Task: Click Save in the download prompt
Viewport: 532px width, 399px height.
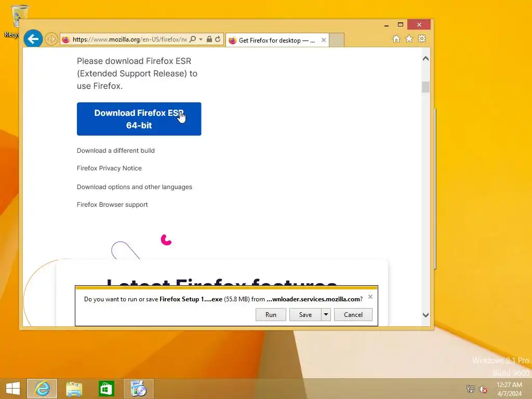Action: point(305,314)
